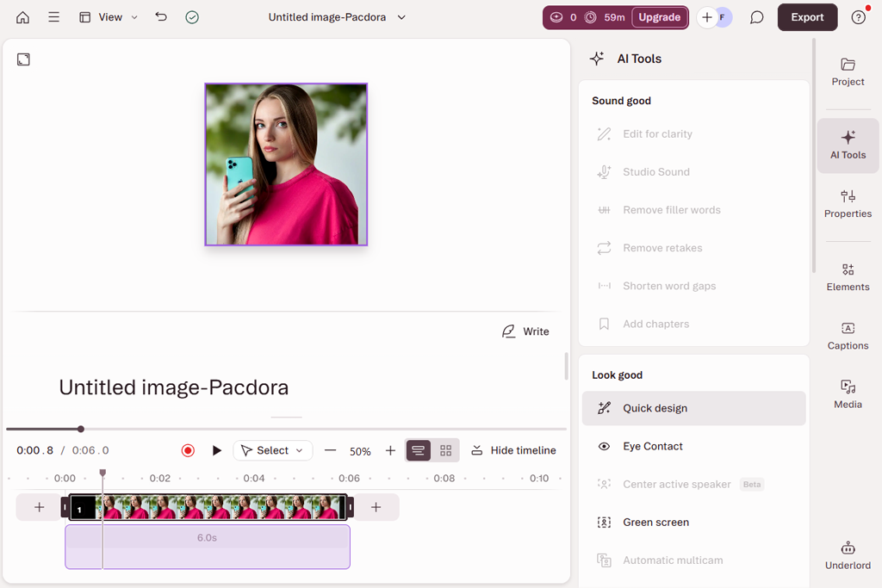Choose Green screen tool
Viewport: 882px width, 588px height.
point(693,523)
